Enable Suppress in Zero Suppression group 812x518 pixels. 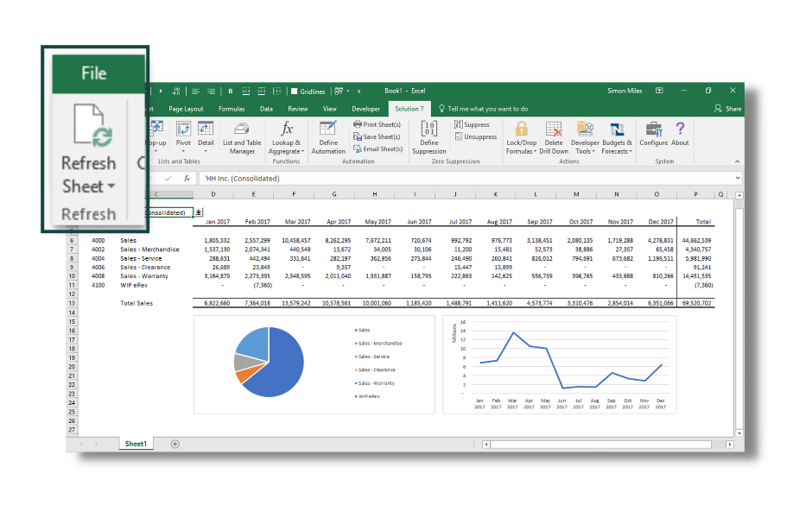[x=474, y=123]
